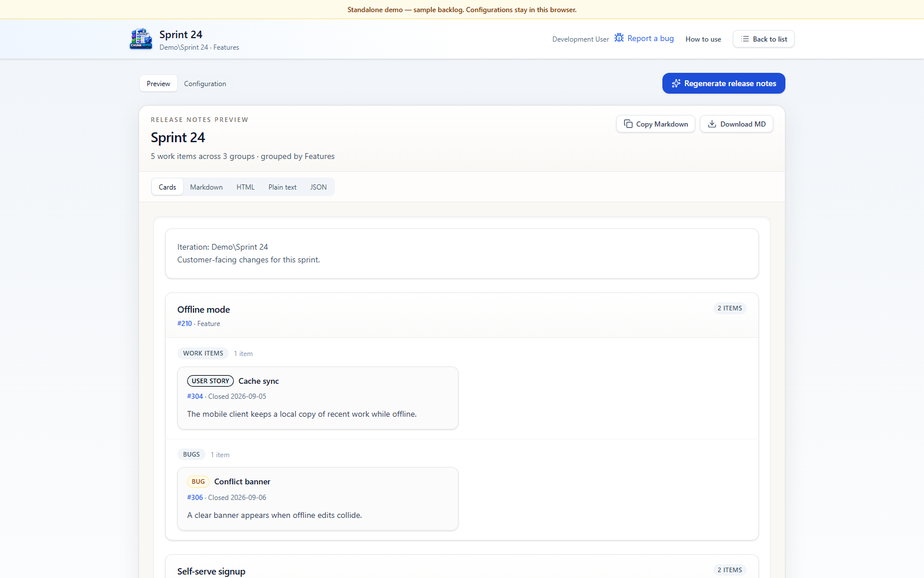Image resolution: width=924 pixels, height=578 pixels.
Task: Select the Cards view tab
Action: click(x=167, y=187)
